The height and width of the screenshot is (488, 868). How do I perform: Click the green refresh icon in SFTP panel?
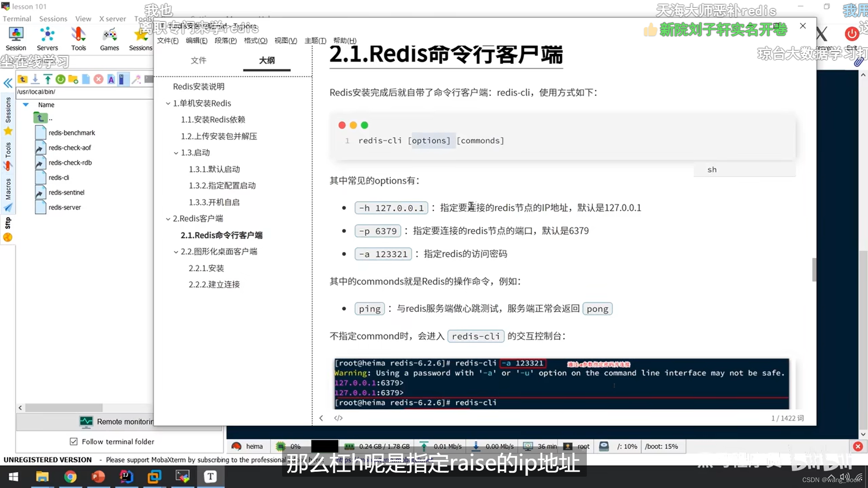pos(61,79)
